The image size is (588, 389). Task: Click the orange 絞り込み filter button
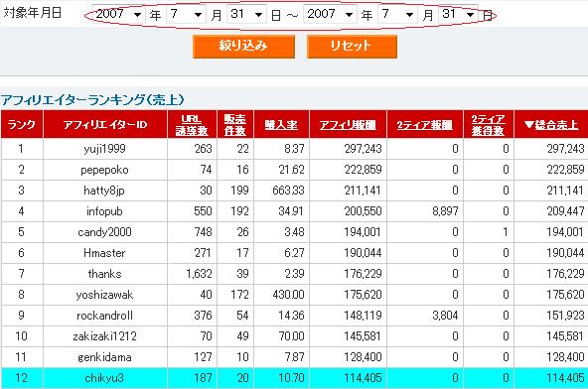[243, 47]
